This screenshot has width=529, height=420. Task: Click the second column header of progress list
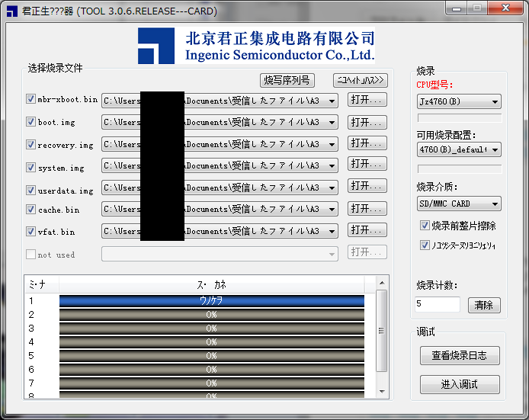[x=212, y=285]
